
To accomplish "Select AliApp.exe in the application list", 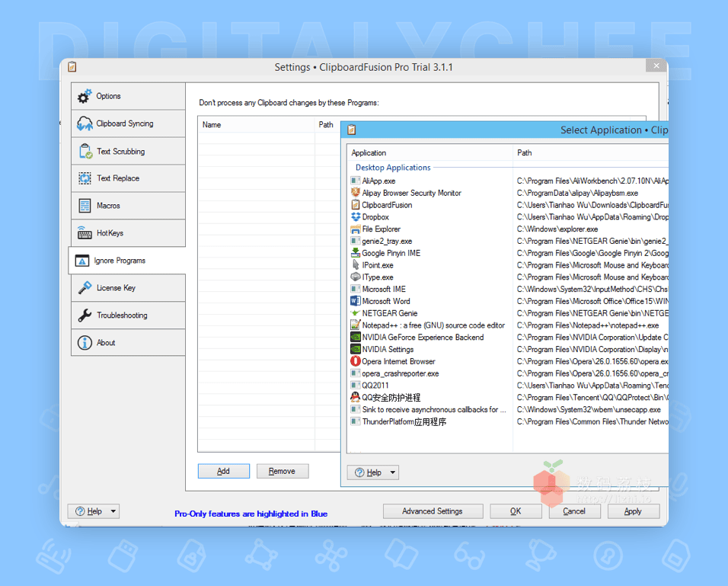I will (x=378, y=181).
